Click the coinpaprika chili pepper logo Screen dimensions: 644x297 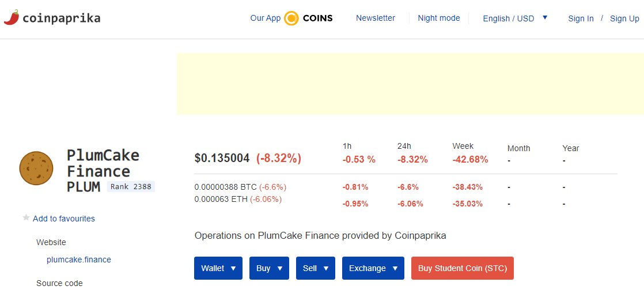point(12,18)
